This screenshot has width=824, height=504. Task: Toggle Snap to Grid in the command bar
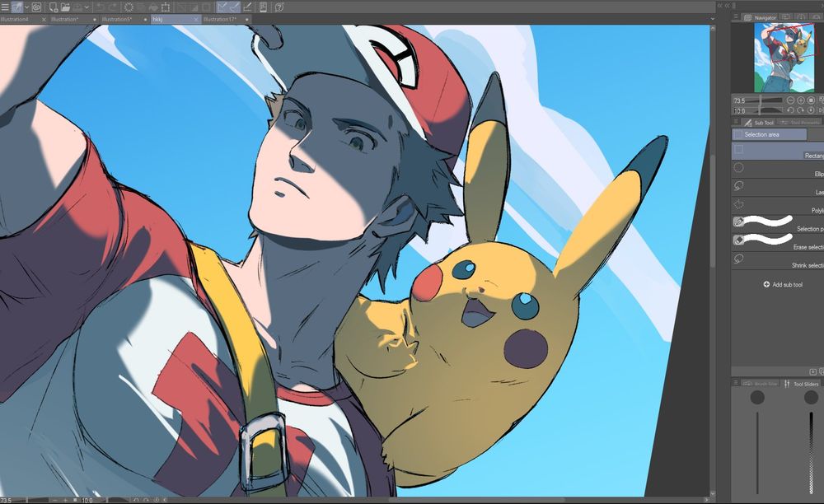click(247, 7)
